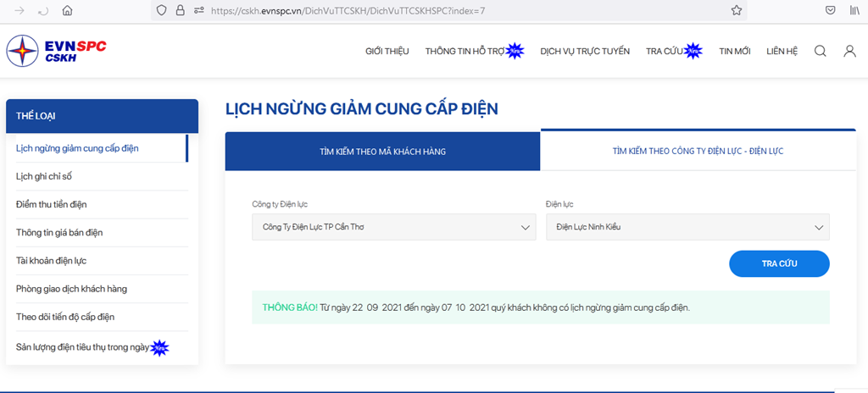Open DỊCH VỤ TRỰC TUYẾN menu
Viewport: 868px width, 393px height.
coord(585,52)
